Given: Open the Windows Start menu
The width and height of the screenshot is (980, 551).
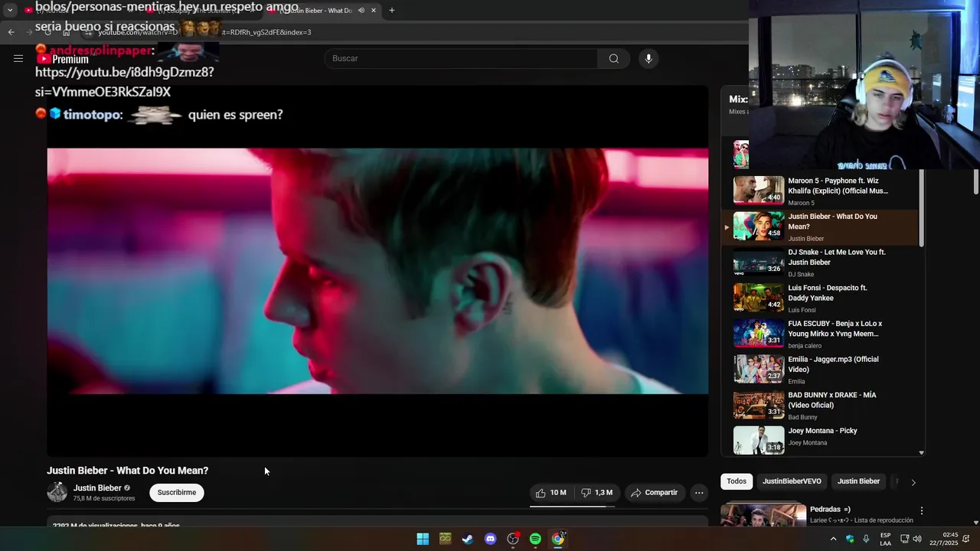Looking at the screenshot, I should [423, 539].
